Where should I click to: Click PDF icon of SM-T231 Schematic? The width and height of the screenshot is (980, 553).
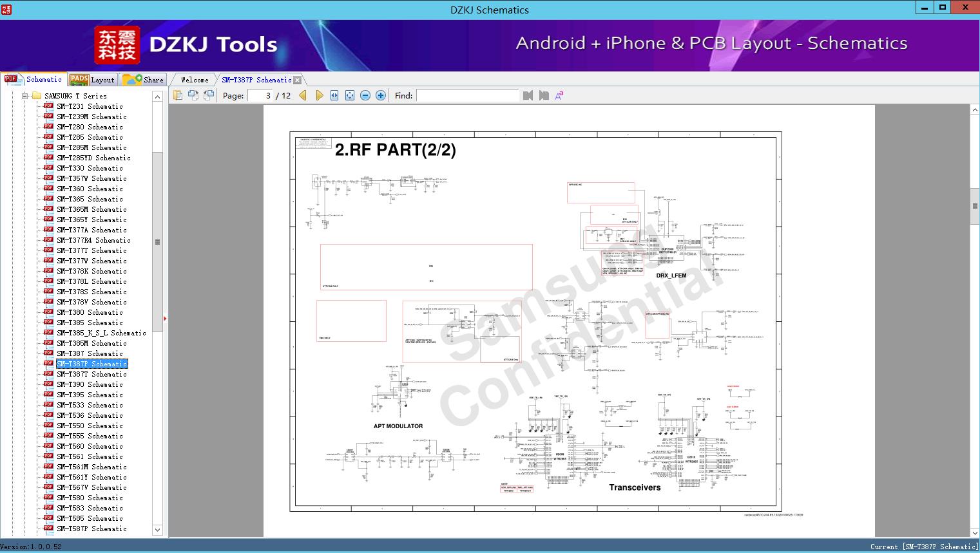tap(48, 106)
